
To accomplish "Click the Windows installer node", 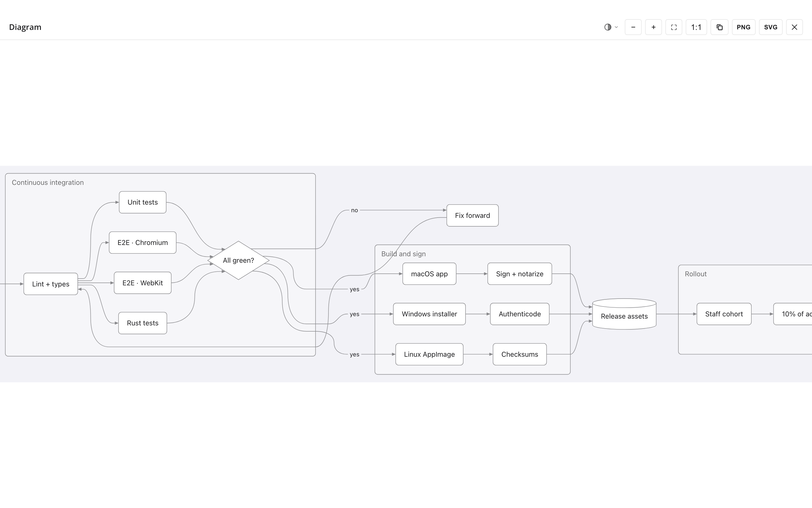I will click(429, 314).
